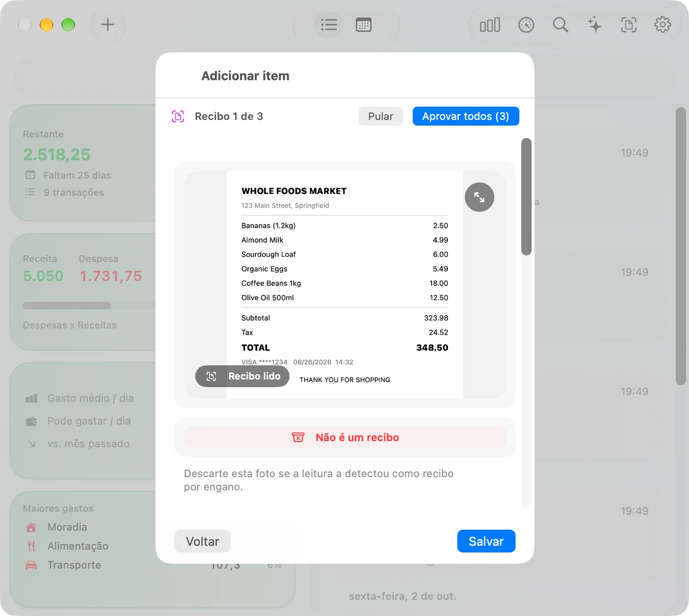This screenshot has height=616, width=689.
Task: Click the Restante value 2.518,25
Action: 57,154
